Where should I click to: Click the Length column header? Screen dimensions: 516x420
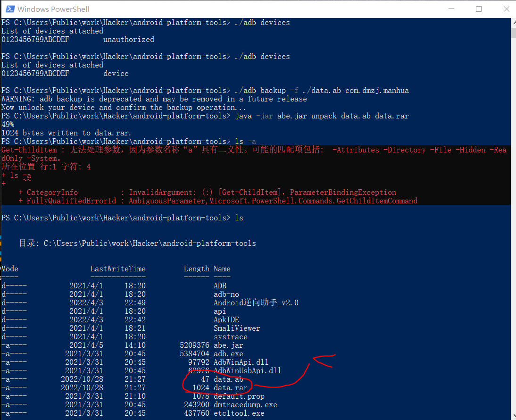[x=196, y=269]
